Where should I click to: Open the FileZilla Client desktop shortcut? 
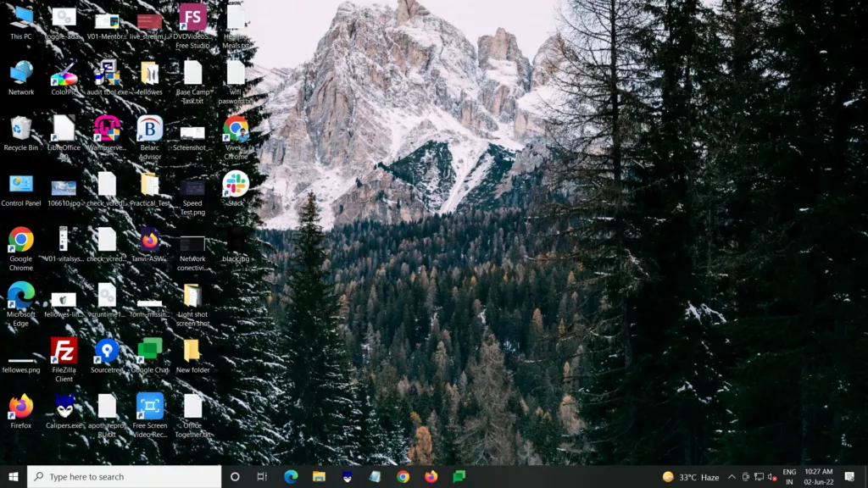click(64, 351)
